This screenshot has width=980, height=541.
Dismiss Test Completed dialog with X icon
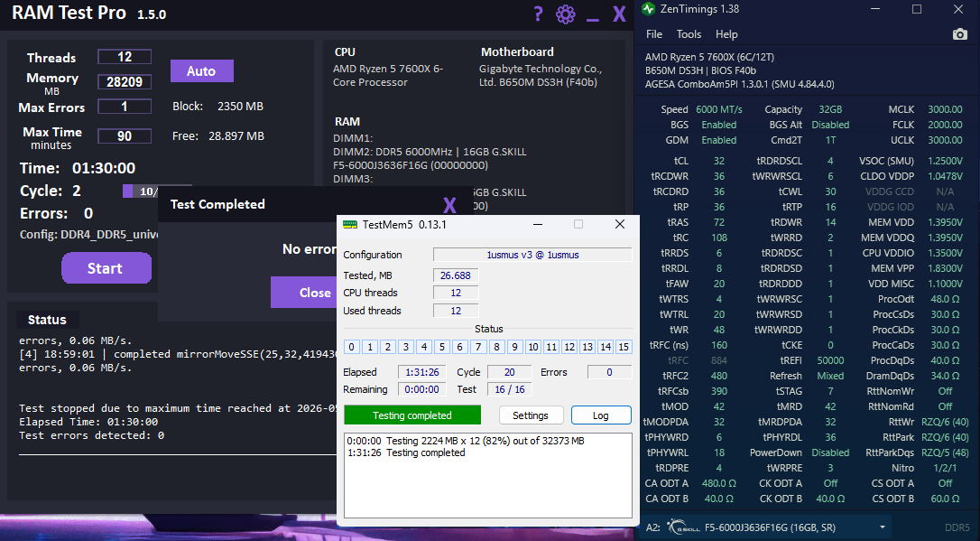click(449, 204)
